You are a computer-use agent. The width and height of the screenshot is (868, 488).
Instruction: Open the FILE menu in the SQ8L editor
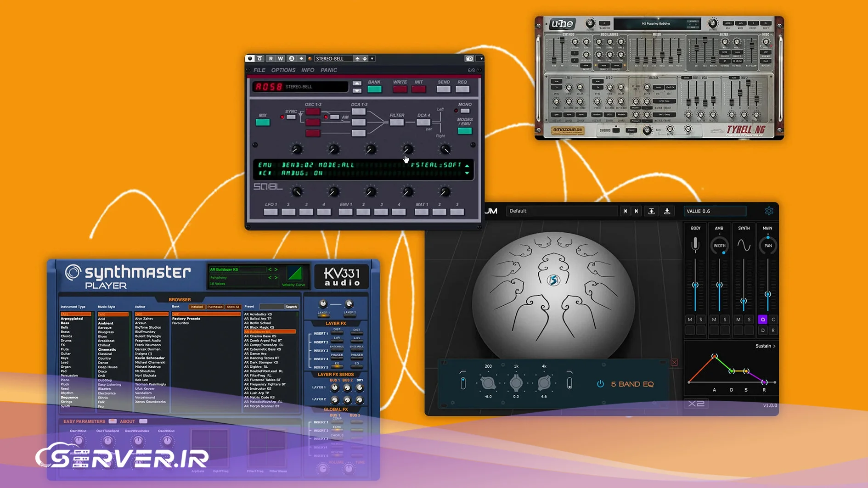pyautogui.click(x=259, y=70)
